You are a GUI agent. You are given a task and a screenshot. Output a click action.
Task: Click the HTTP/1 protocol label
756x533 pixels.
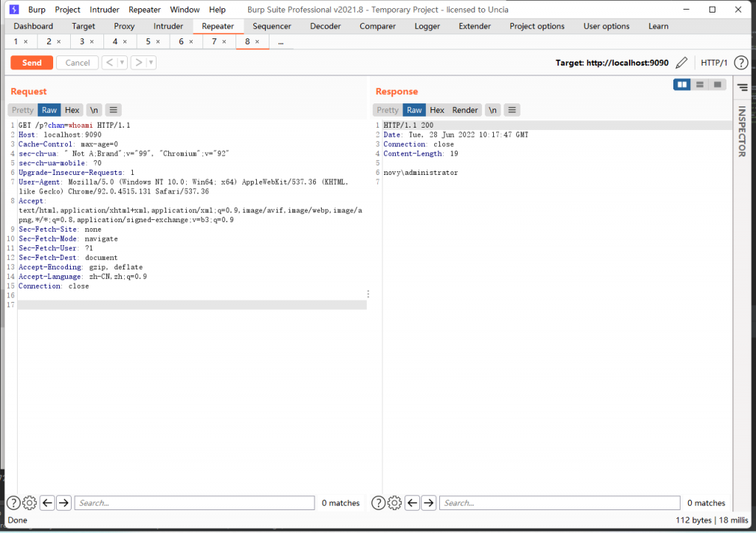point(714,63)
